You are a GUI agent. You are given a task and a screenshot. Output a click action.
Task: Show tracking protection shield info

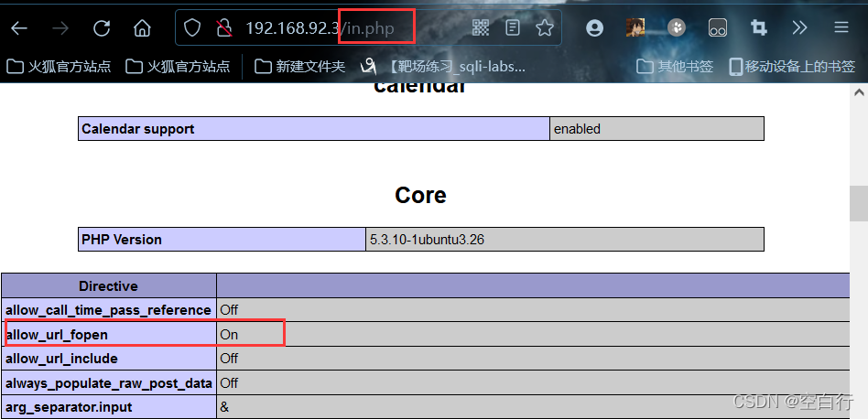tap(192, 28)
